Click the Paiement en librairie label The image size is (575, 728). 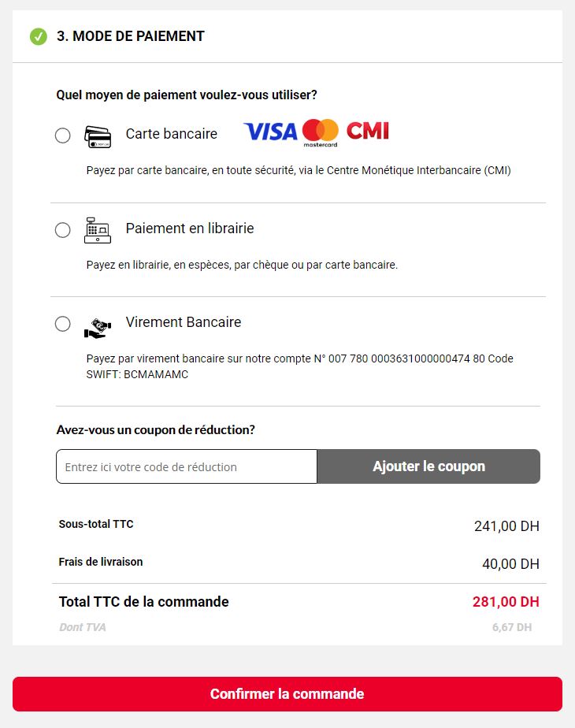190,228
